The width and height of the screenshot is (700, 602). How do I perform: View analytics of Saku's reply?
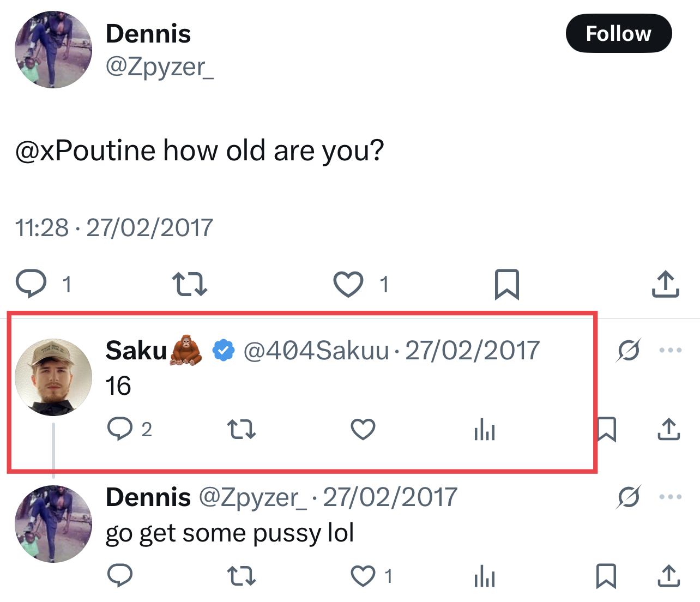pyautogui.click(x=484, y=430)
